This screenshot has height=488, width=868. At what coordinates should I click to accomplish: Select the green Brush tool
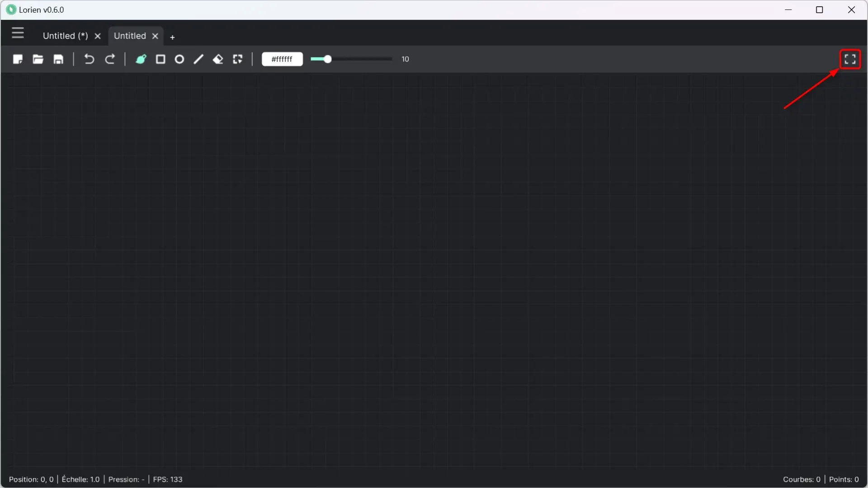141,59
